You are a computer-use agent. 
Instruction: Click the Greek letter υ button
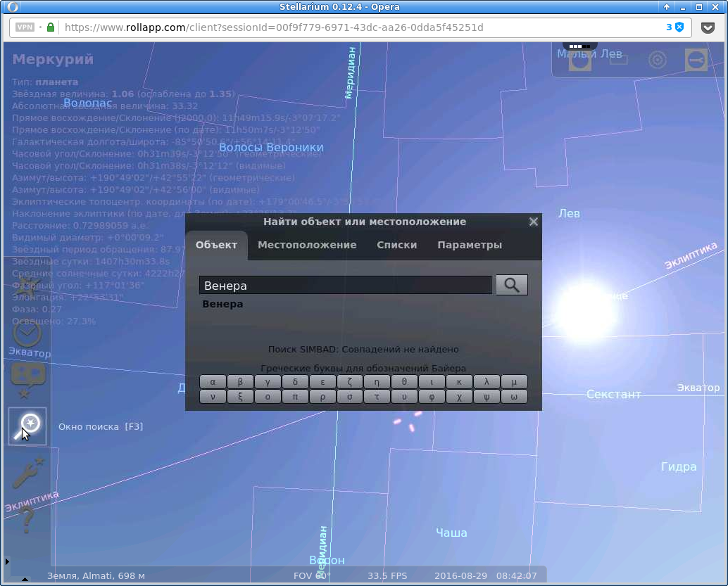tap(404, 397)
